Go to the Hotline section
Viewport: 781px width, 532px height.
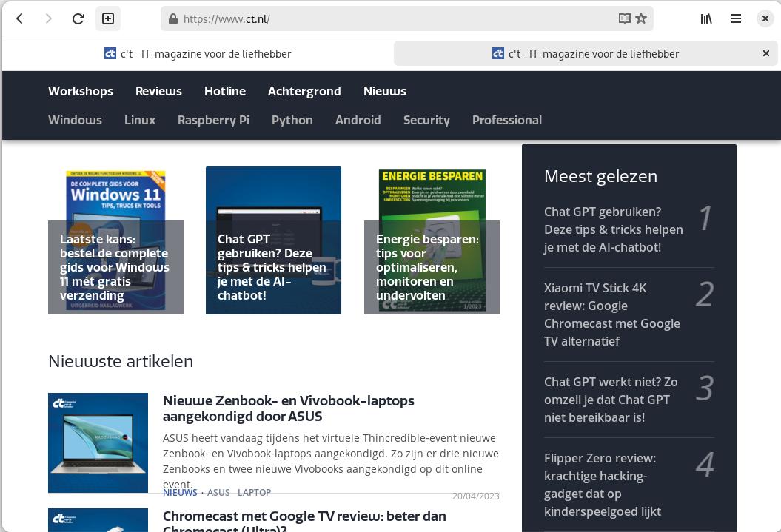click(225, 91)
